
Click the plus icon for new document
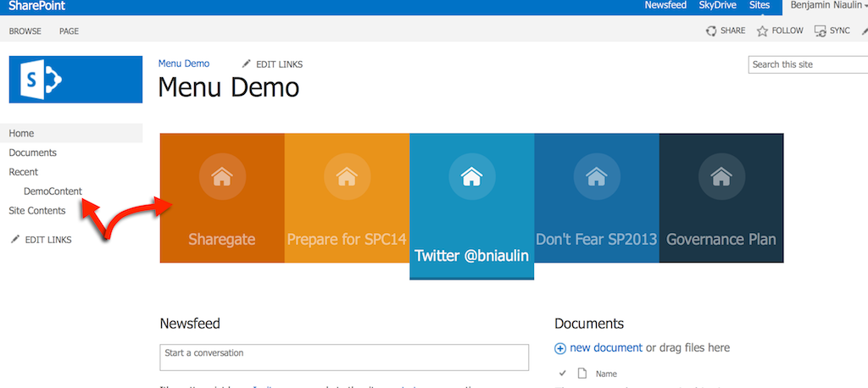pos(560,349)
